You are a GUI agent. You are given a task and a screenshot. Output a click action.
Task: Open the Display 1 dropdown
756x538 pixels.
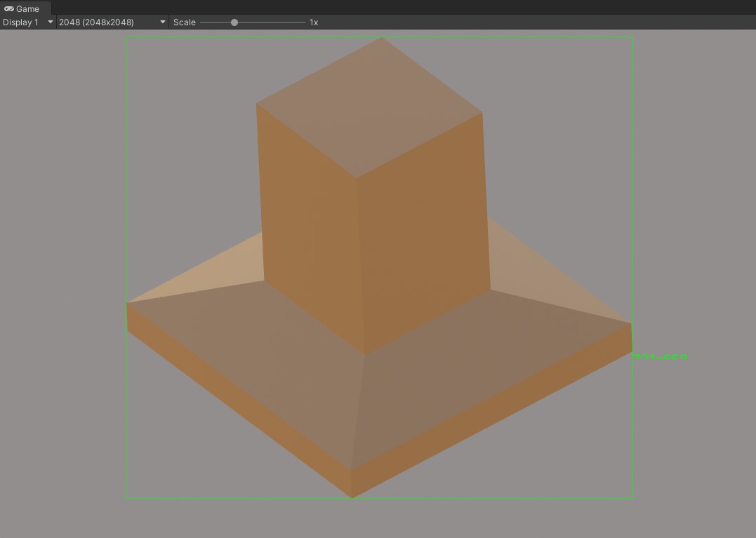(20, 22)
